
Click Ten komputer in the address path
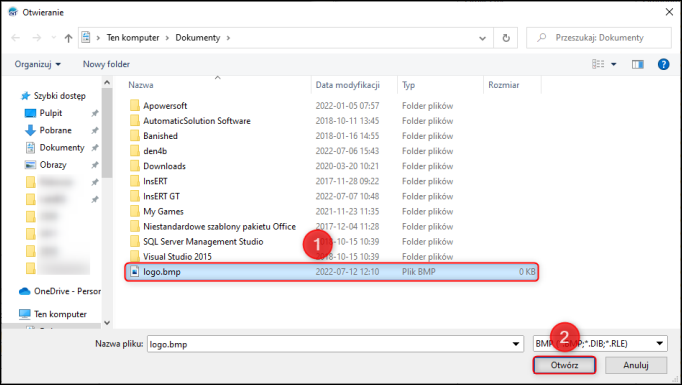[x=133, y=38]
